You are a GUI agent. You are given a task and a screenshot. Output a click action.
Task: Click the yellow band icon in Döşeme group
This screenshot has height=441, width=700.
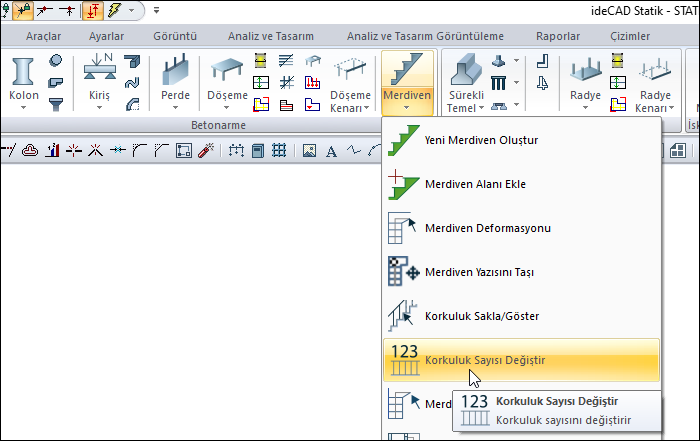pos(261,60)
